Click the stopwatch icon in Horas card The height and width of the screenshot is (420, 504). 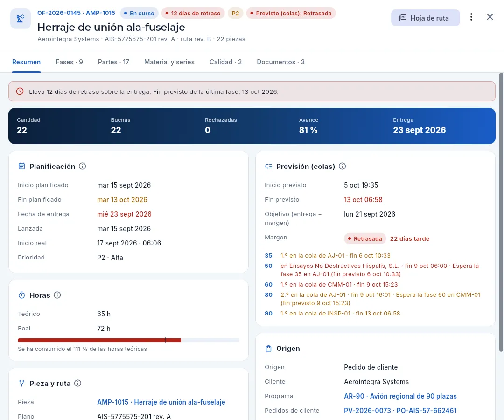tap(21, 295)
